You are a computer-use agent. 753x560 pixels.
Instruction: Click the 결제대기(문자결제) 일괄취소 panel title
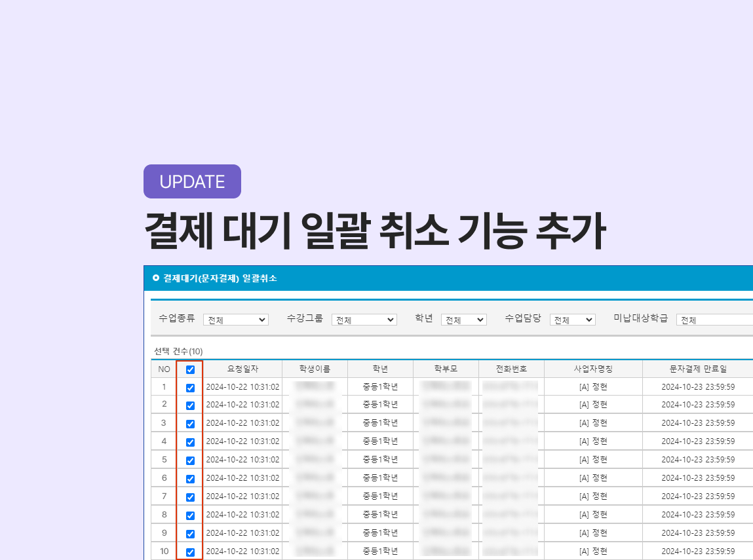(220, 278)
